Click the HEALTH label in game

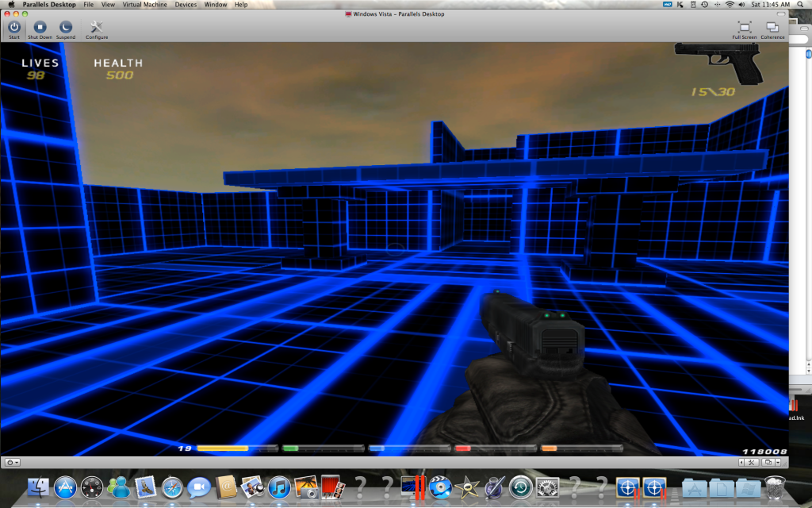tap(118, 63)
